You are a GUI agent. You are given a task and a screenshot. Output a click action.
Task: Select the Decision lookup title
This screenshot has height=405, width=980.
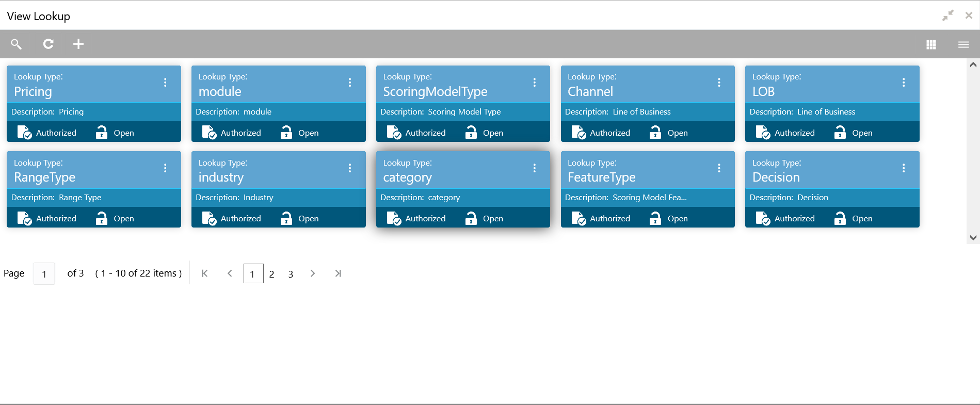[x=776, y=177]
